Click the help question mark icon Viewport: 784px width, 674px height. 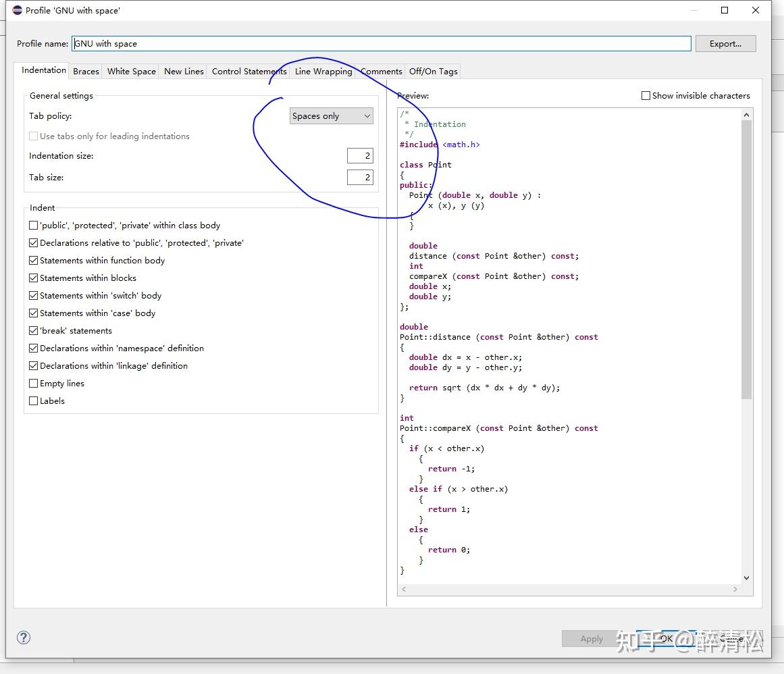pos(24,638)
